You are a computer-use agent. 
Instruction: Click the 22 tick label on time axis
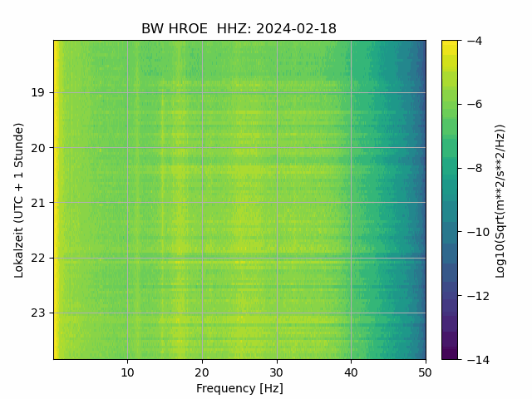(37, 259)
